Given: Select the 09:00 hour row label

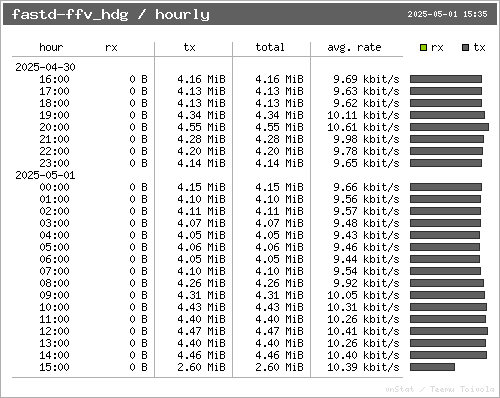Looking at the screenshot, I should click(54, 295).
